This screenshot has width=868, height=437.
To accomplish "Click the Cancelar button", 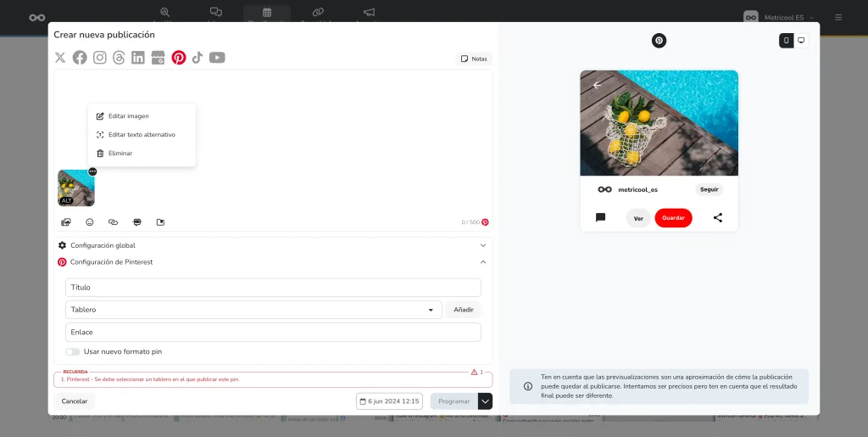I will coord(75,401).
